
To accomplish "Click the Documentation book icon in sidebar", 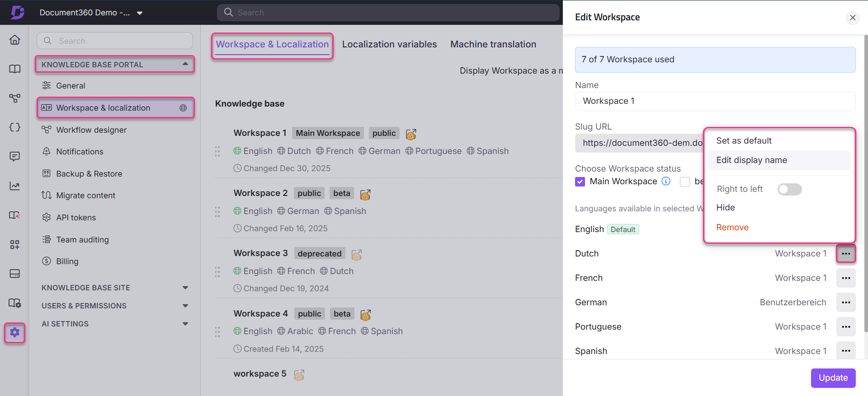I will [15, 69].
